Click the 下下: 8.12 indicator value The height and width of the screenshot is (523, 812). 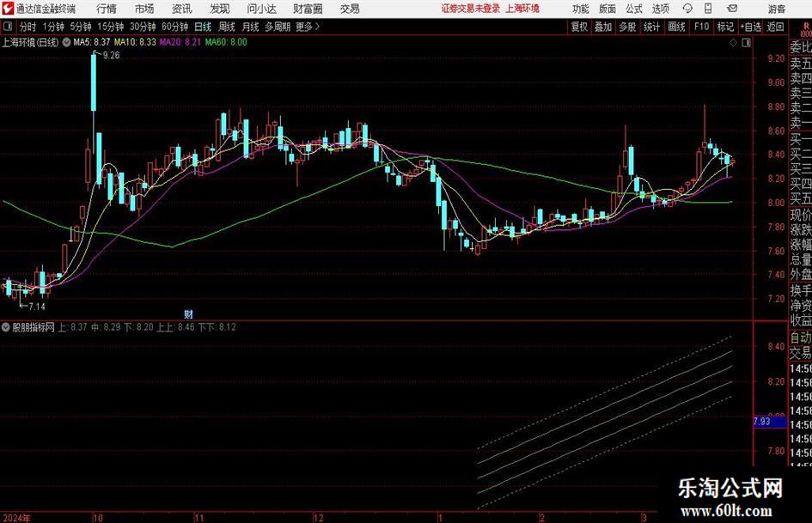(x=217, y=327)
